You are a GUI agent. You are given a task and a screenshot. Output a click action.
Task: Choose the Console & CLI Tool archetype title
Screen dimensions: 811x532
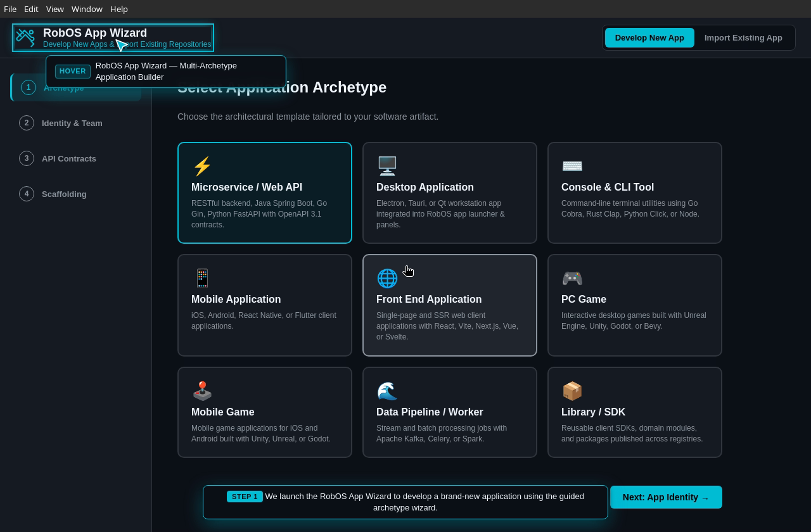608,187
